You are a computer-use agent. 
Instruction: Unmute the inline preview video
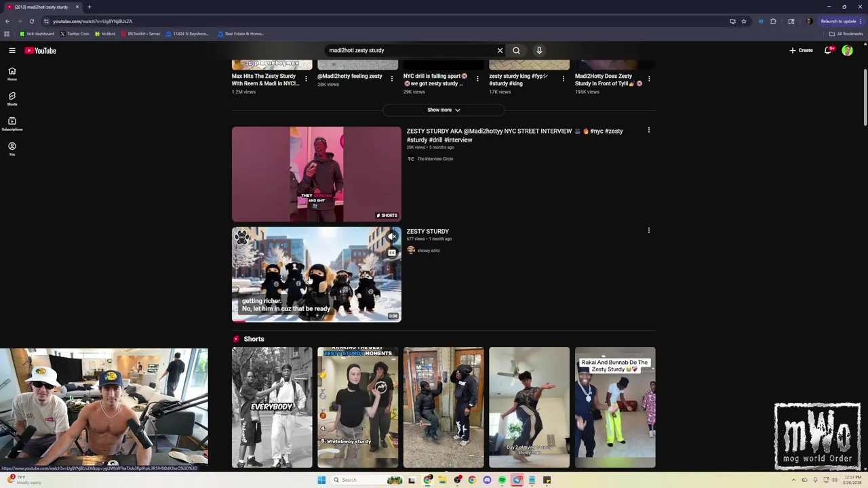click(x=391, y=237)
